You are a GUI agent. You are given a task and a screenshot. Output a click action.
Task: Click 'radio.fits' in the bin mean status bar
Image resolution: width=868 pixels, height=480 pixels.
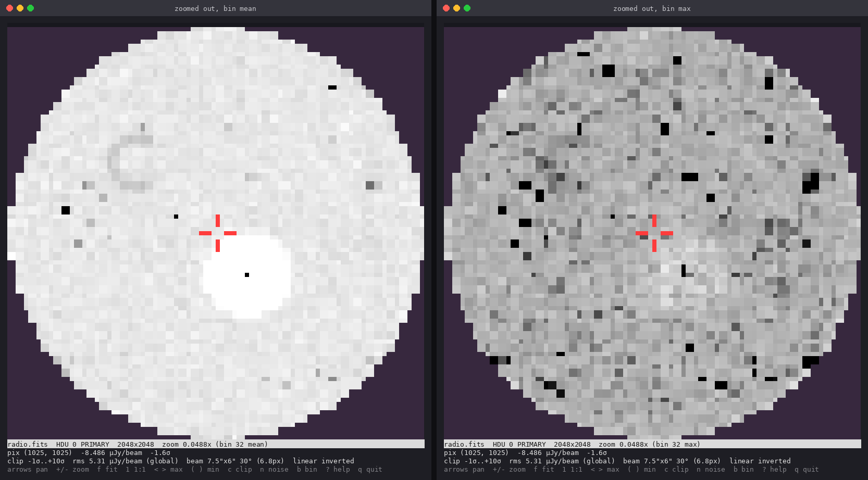28,445
